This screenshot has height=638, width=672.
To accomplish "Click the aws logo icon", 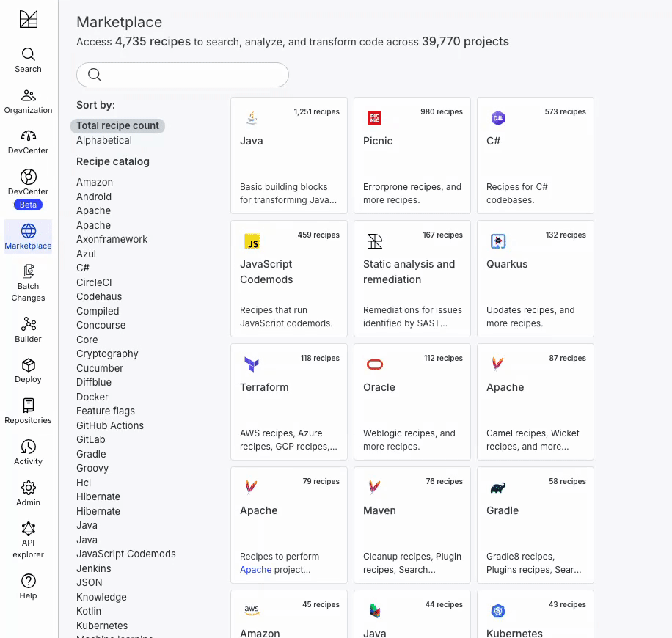I will point(252,609).
